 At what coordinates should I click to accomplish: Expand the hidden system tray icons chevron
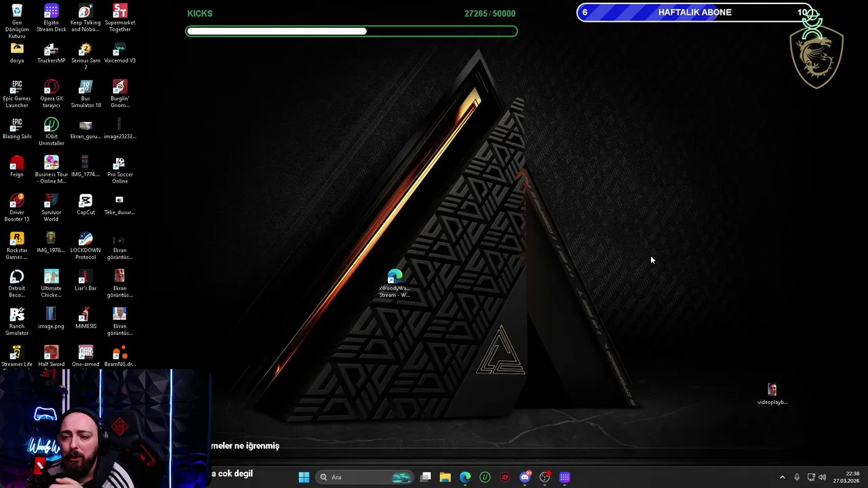click(x=782, y=477)
